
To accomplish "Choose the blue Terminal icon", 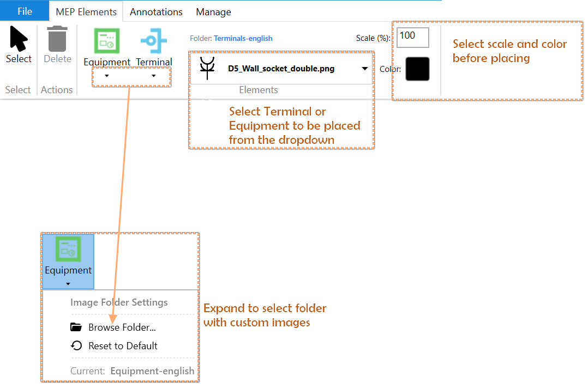I will coord(154,41).
